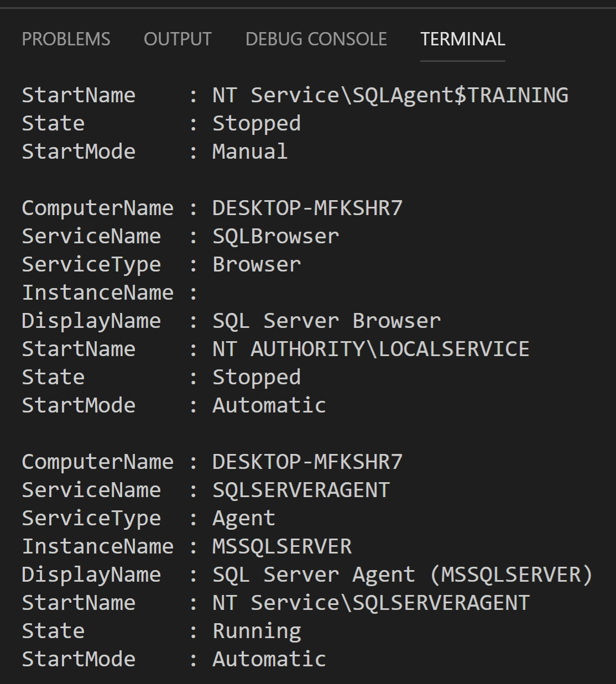Click the NT Service\SQLSERVERAGENT start name text
The image size is (616, 684).
tap(370, 603)
